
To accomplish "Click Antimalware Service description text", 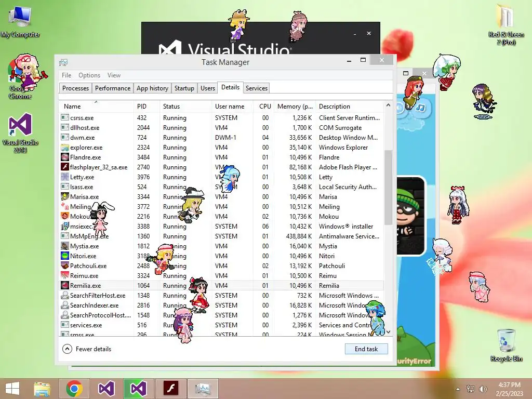I will 349,236.
